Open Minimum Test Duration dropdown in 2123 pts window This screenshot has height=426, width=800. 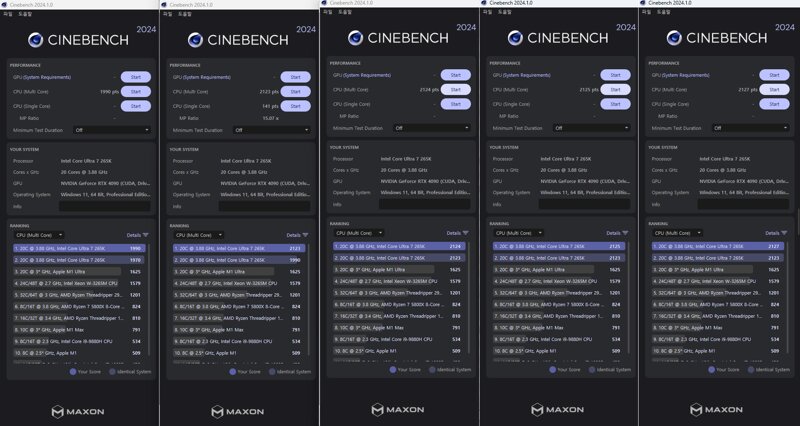[271, 130]
